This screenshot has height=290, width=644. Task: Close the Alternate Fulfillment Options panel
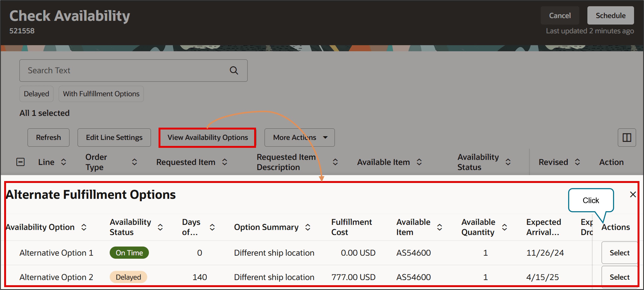pyautogui.click(x=633, y=195)
